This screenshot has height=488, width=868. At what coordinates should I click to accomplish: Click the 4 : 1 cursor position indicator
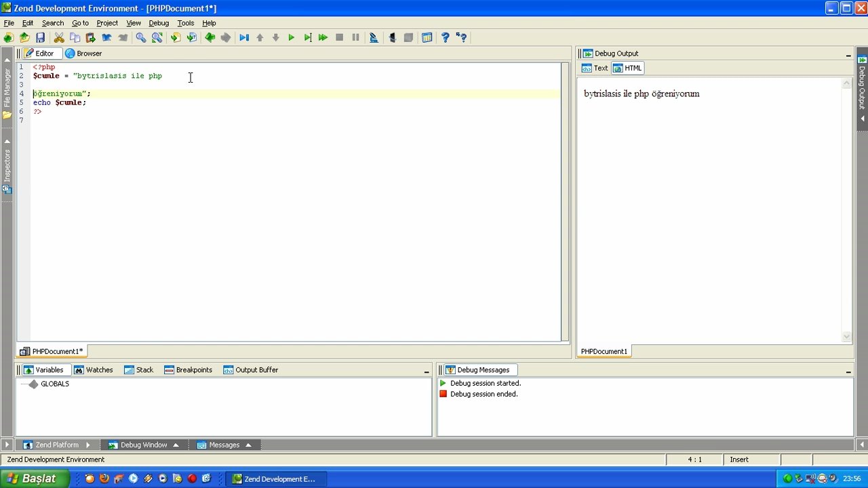[694, 460]
